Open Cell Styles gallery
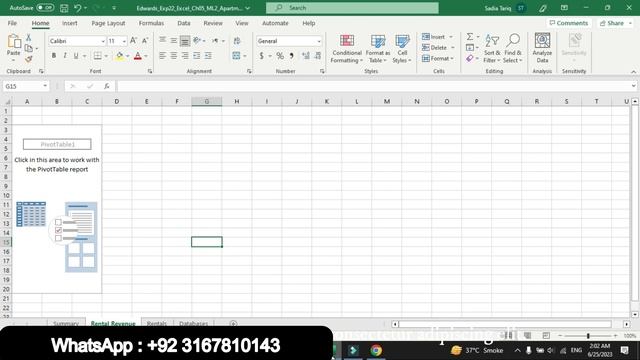640x360 pixels. click(402, 49)
